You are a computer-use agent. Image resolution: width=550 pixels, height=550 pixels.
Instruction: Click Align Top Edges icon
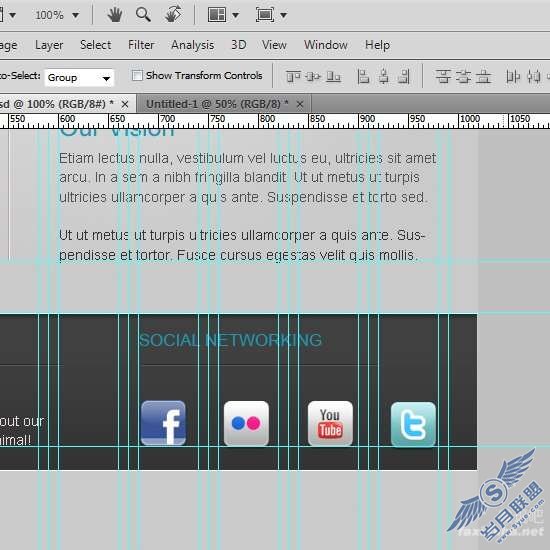tap(293, 76)
